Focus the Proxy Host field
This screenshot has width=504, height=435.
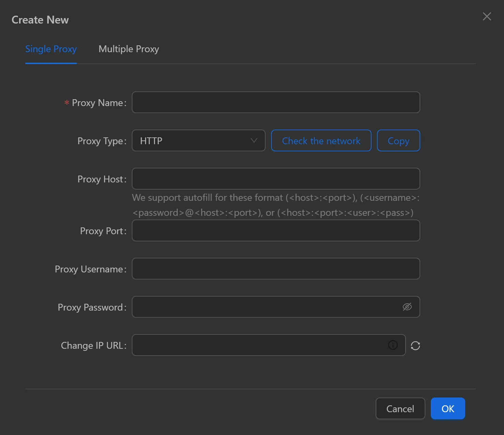tap(276, 179)
